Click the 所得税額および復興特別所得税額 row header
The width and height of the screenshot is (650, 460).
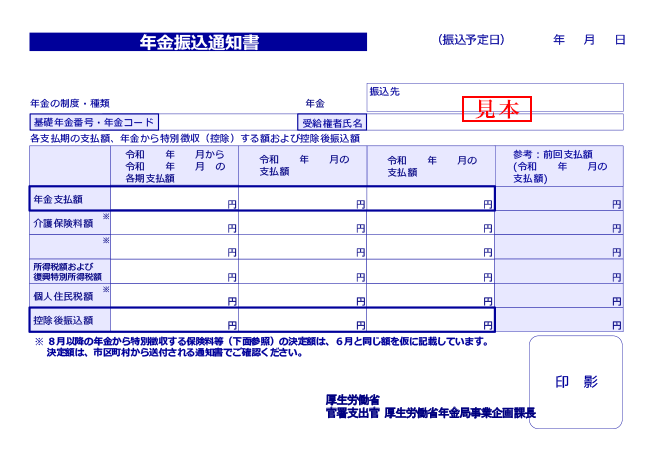pos(70,271)
